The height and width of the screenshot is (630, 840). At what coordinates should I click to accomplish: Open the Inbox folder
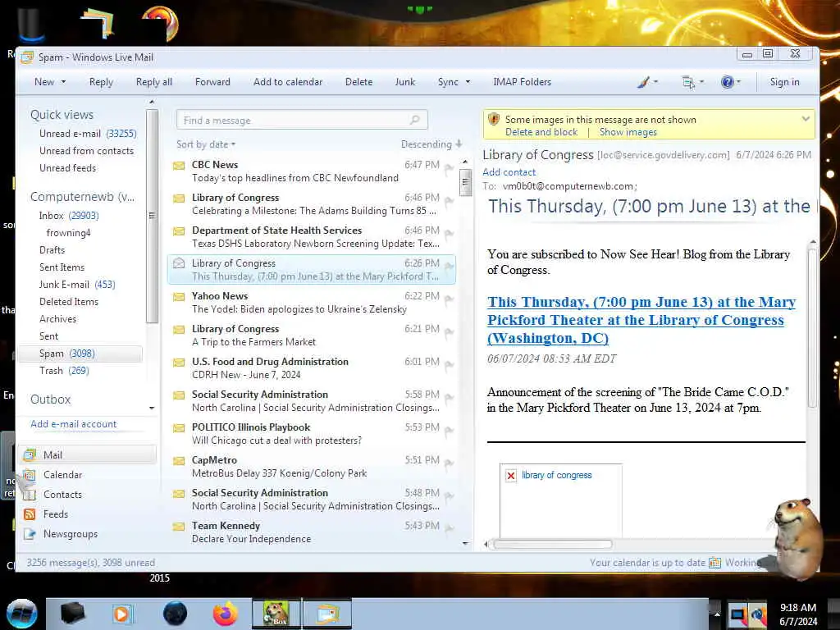point(69,216)
